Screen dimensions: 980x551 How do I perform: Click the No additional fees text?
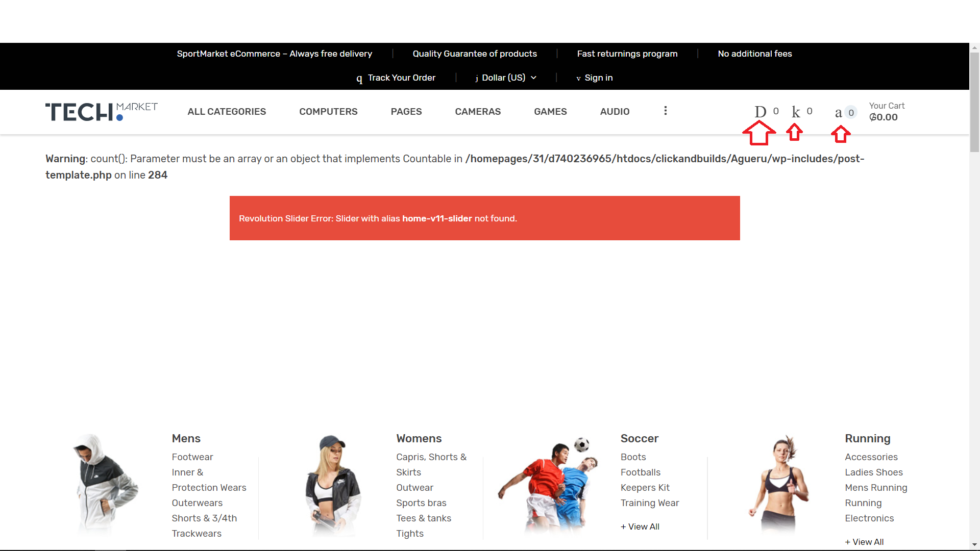(754, 54)
